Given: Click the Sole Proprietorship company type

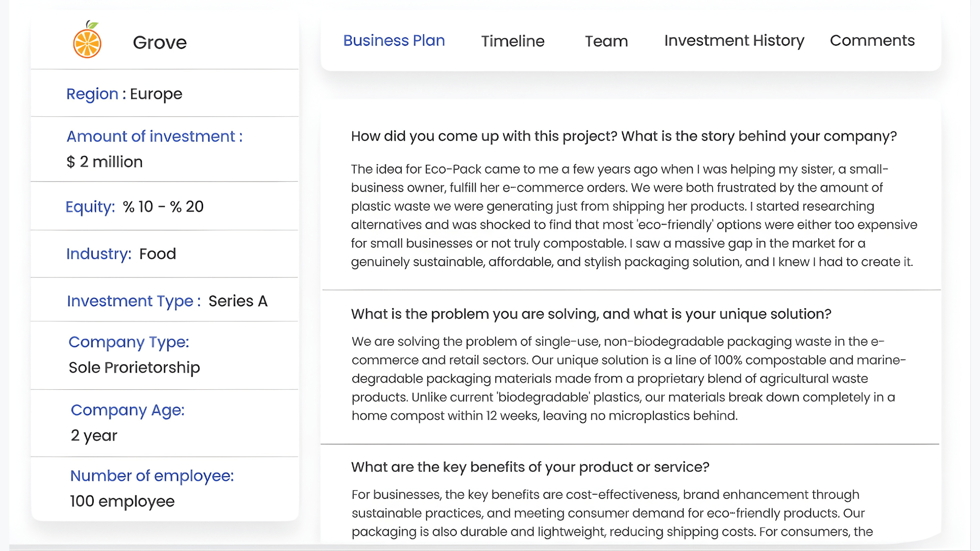Looking at the screenshot, I should 134,367.
